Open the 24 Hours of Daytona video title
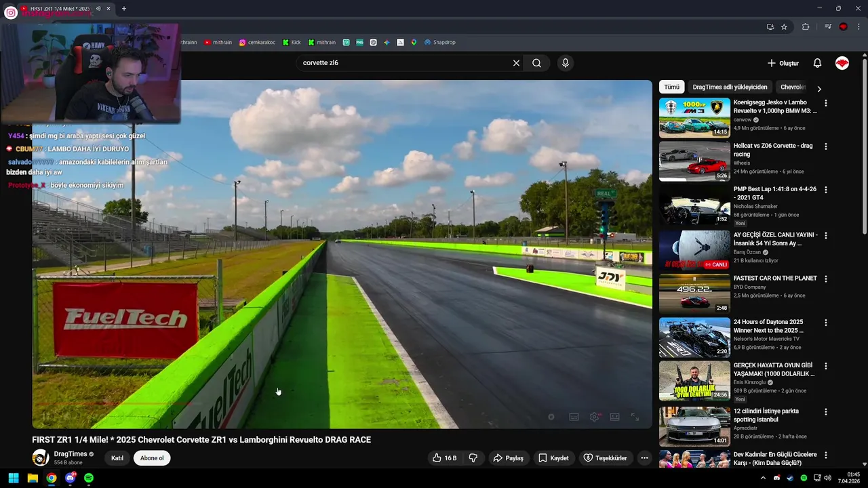 [768, 326]
